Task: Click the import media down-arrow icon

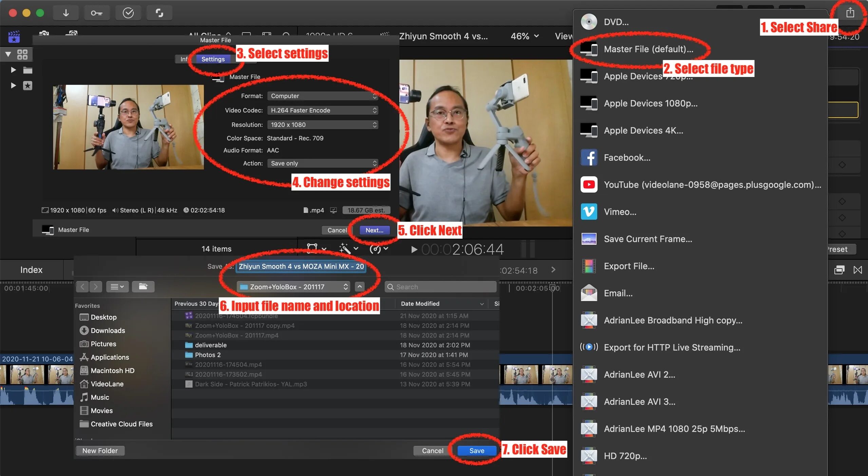Action: point(66,13)
